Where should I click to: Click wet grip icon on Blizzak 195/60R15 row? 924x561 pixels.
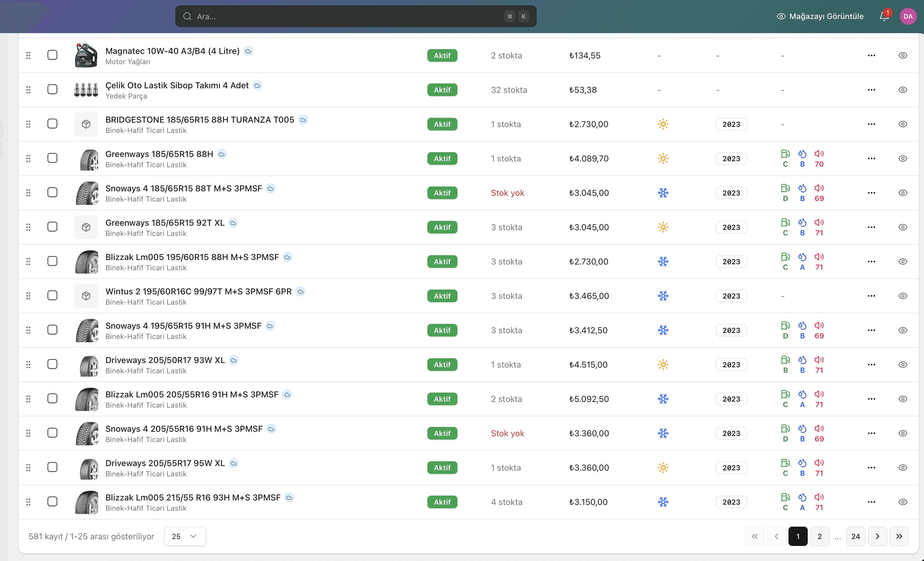click(x=802, y=257)
